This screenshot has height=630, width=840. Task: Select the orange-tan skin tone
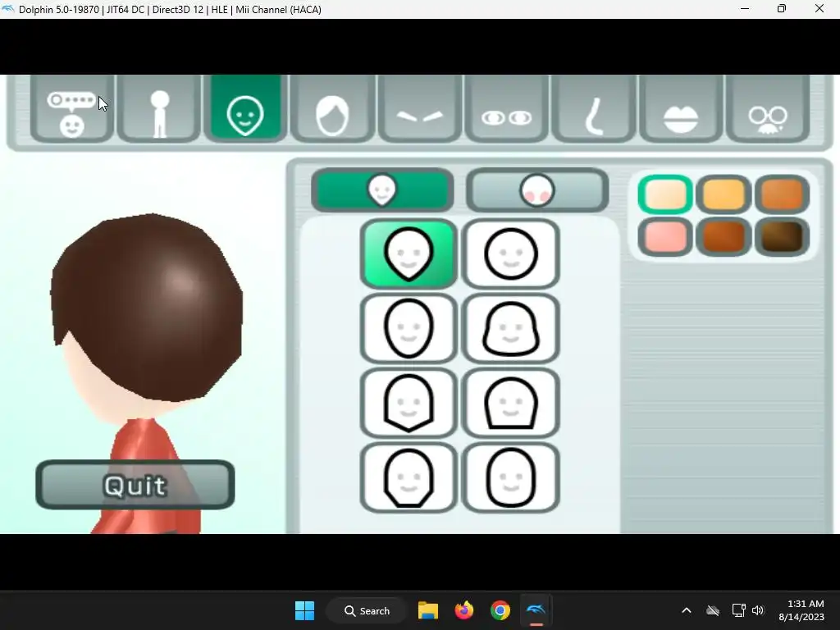pos(782,194)
